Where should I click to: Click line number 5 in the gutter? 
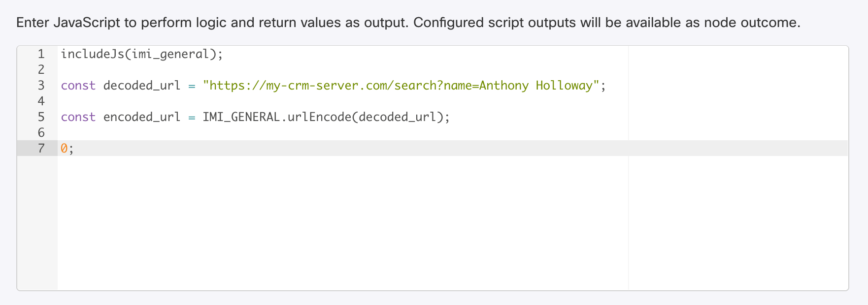(x=41, y=117)
